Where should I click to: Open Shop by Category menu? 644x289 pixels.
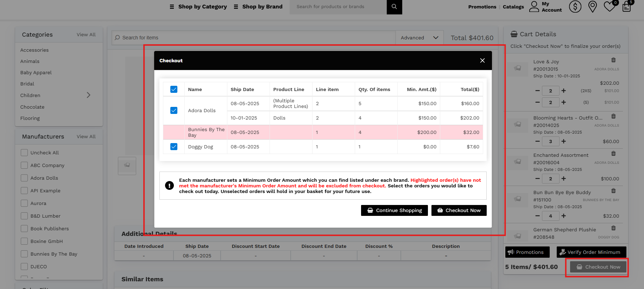tap(198, 7)
